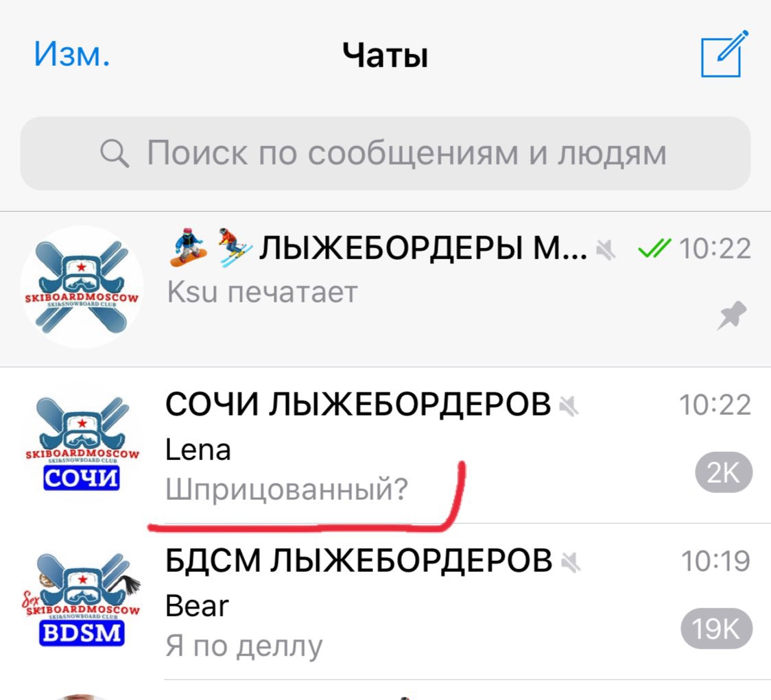Click the Чаты header title

(385, 55)
